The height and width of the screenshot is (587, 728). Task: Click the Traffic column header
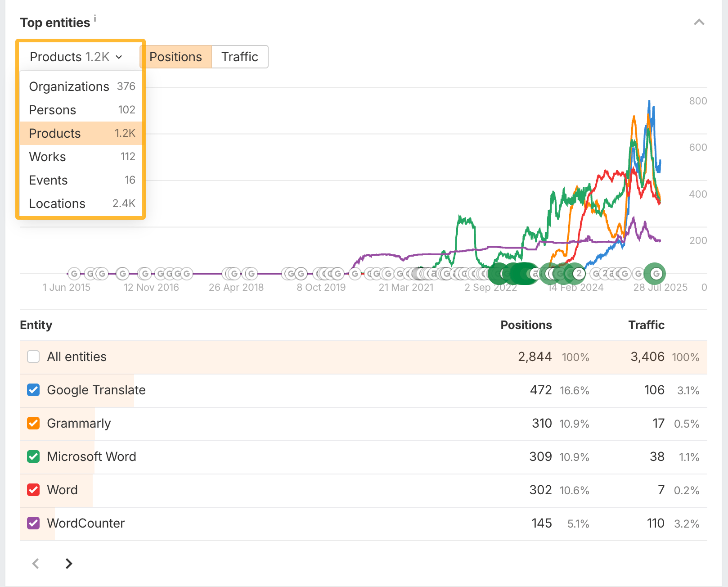click(646, 325)
